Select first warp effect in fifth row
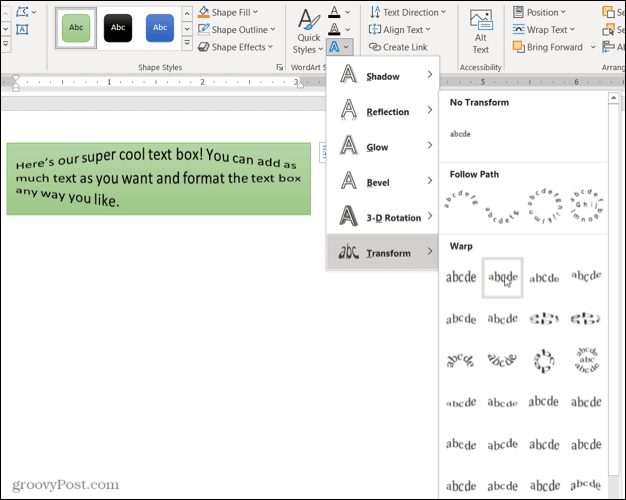626x500 pixels. pyautogui.click(x=461, y=444)
